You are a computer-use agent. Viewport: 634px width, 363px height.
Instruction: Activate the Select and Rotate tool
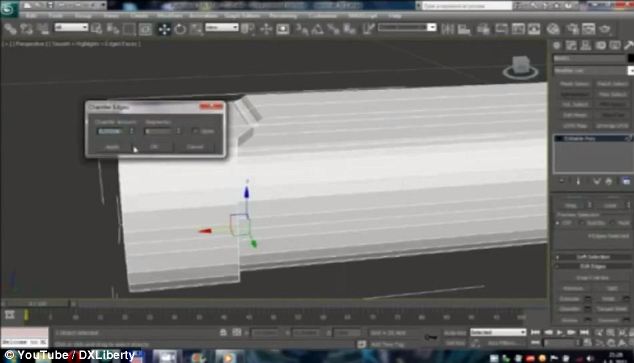(180, 29)
